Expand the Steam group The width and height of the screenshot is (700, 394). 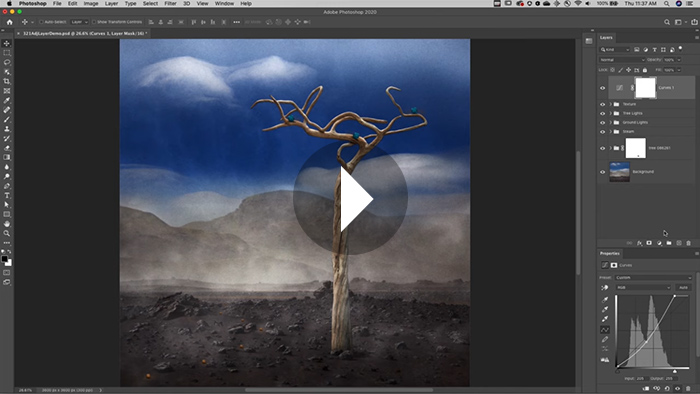pyautogui.click(x=610, y=132)
